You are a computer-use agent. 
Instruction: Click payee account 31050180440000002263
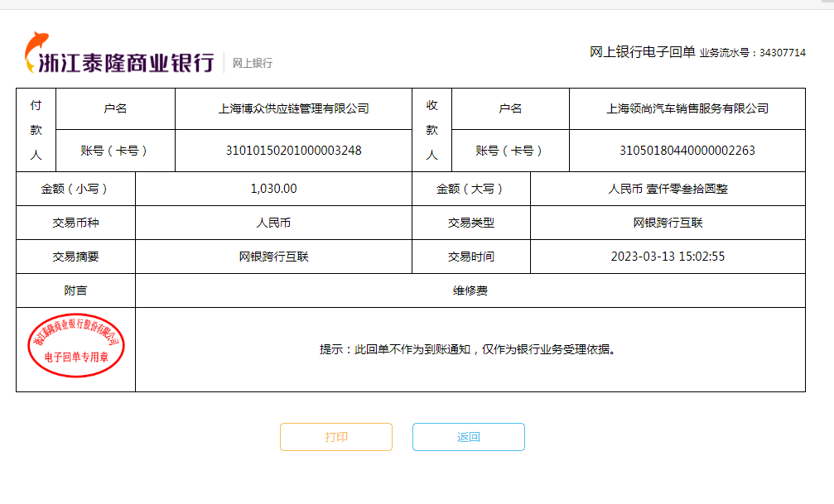click(687, 151)
